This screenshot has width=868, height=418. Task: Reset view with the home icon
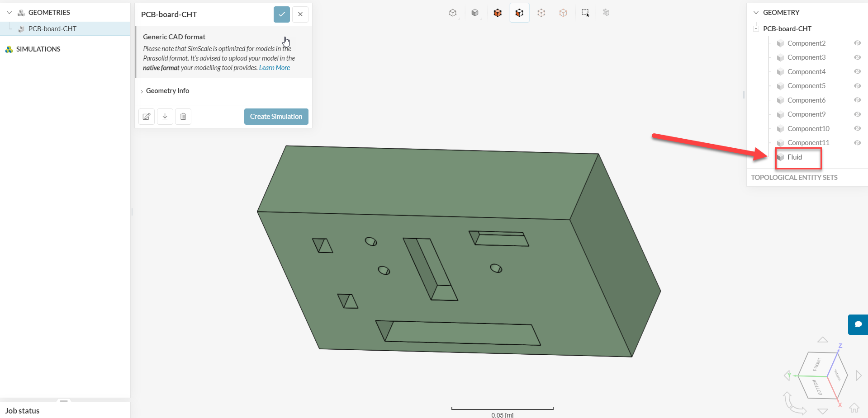[854, 408]
